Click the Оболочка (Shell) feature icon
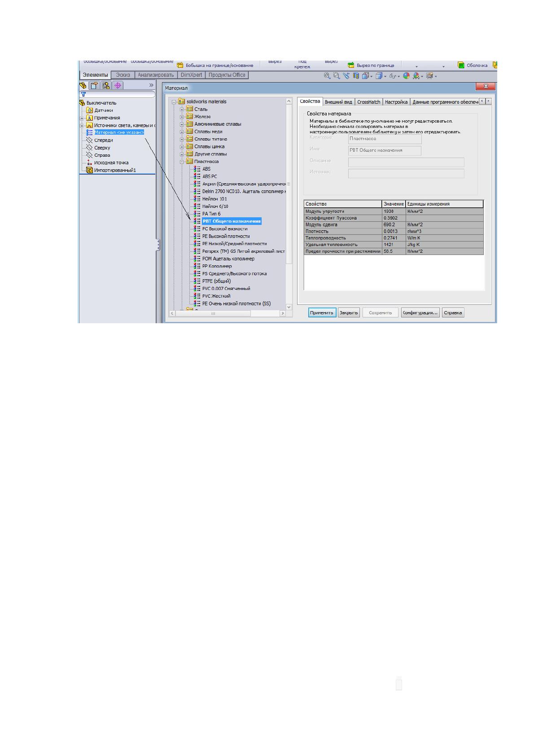Image resolution: width=534 pixels, height=756 pixels. 461,65
